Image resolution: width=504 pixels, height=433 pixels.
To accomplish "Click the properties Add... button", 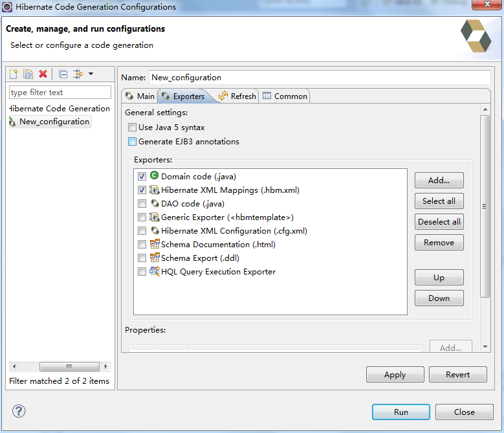I will click(x=451, y=347).
